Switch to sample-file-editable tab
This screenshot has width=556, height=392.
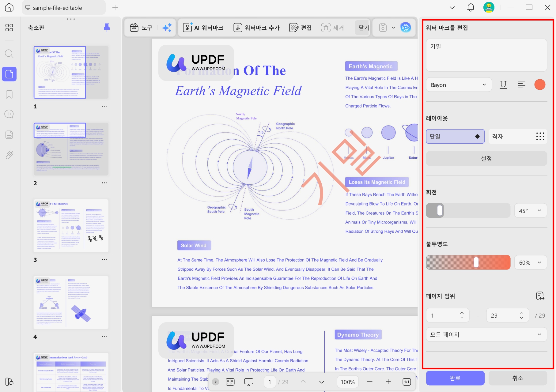[x=64, y=8]
